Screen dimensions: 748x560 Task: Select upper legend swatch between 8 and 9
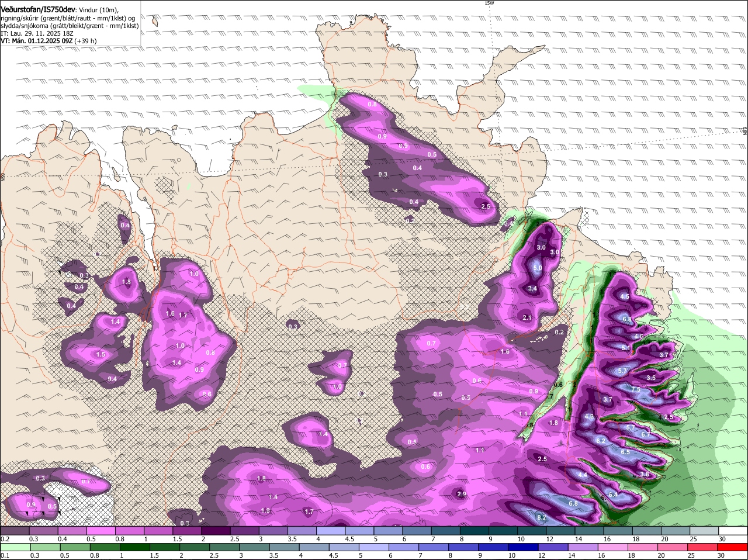pyautogui.click(x=475, y=530)
